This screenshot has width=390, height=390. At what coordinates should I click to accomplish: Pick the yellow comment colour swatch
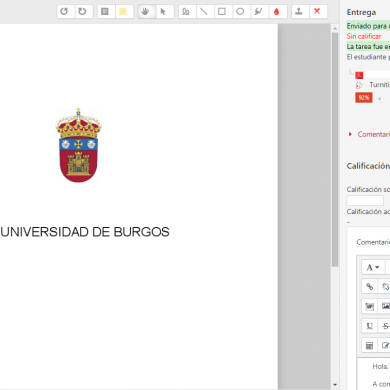123,12
